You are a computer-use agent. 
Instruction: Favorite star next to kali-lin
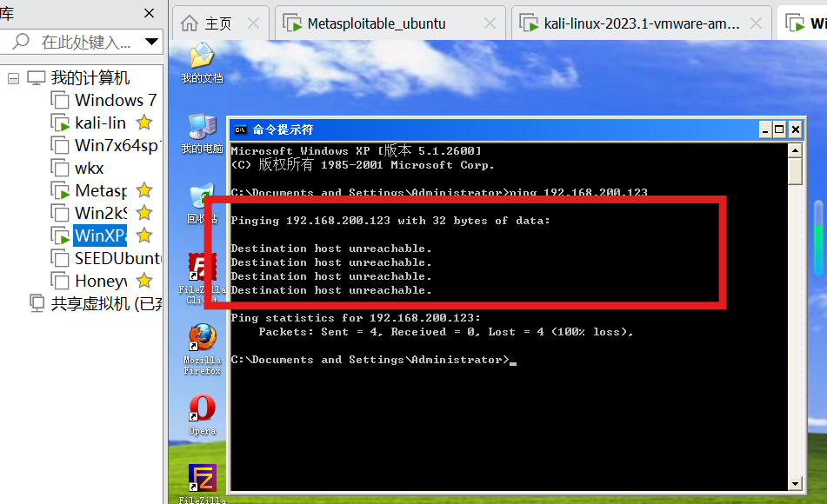144,123
